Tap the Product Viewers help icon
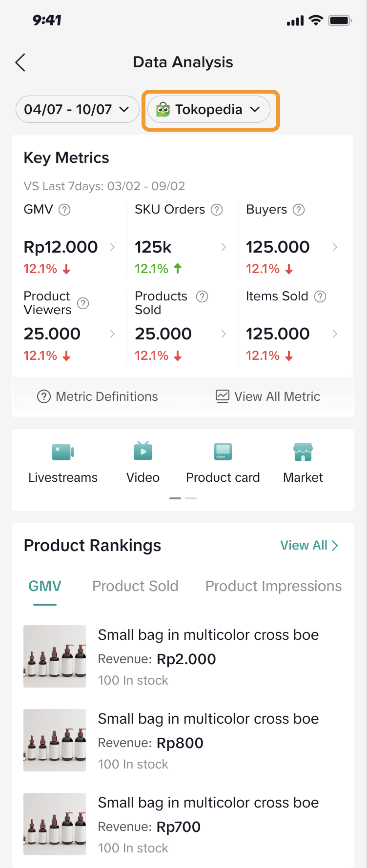 [x=83, y=303]
